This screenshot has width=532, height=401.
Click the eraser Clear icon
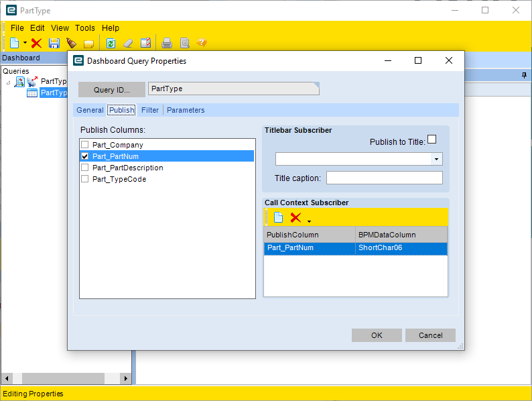[x=128, y=43]
